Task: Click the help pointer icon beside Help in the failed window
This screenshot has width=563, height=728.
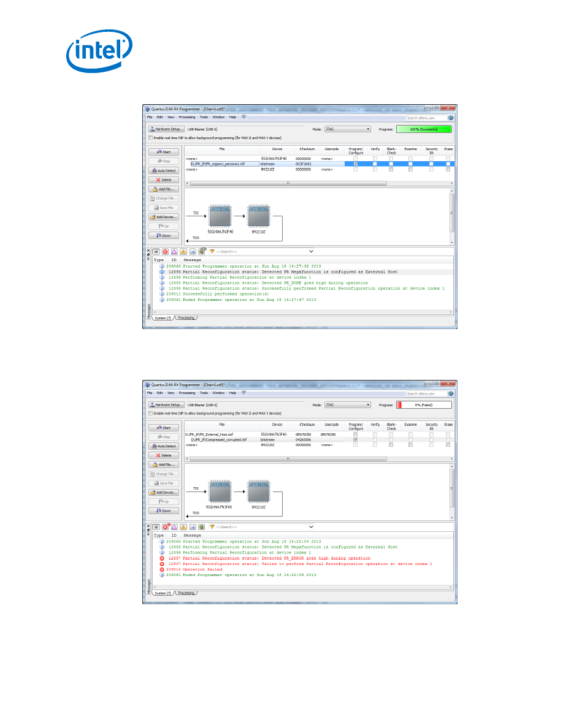Action: coord(243,392)
